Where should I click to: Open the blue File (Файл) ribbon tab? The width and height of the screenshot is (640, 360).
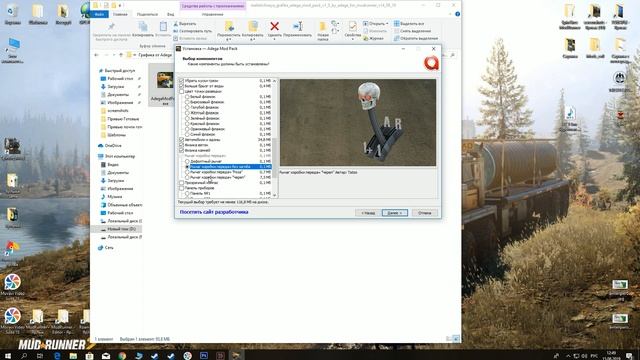click(x=99, y=14)
